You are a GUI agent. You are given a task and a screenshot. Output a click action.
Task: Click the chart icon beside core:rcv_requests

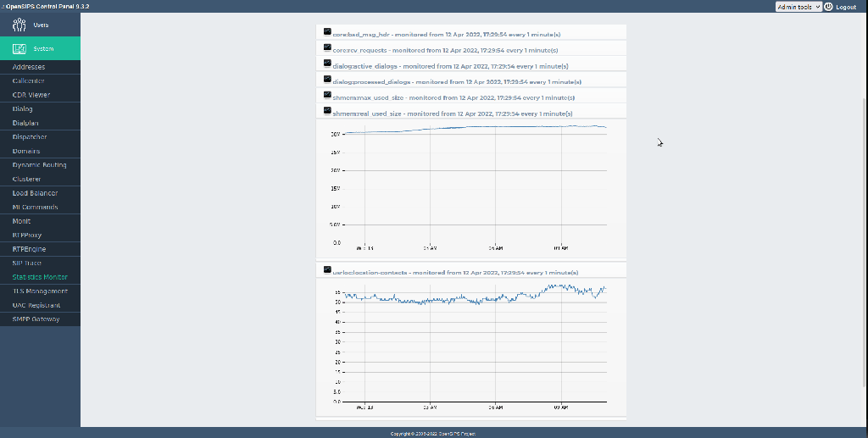tap(327, 48)
